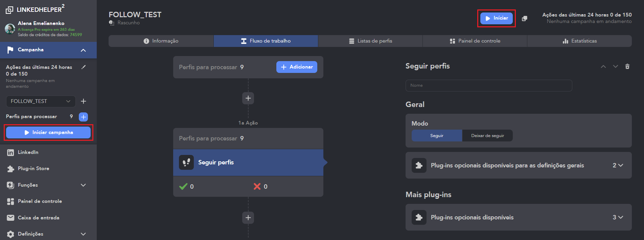Expand the Funções sidebar menu

pos(83,185)
